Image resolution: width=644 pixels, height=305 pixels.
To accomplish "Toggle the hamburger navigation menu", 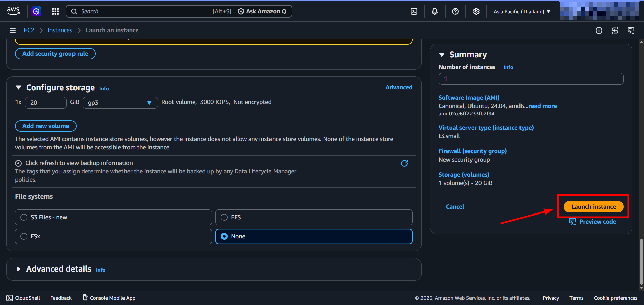I will coord(13,30).
